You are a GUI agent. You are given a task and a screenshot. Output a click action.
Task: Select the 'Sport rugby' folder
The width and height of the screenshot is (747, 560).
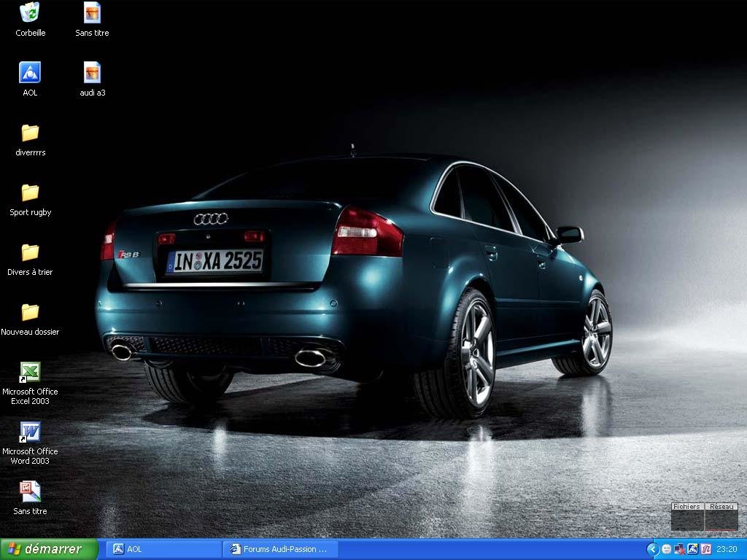(x=30, y=192)
